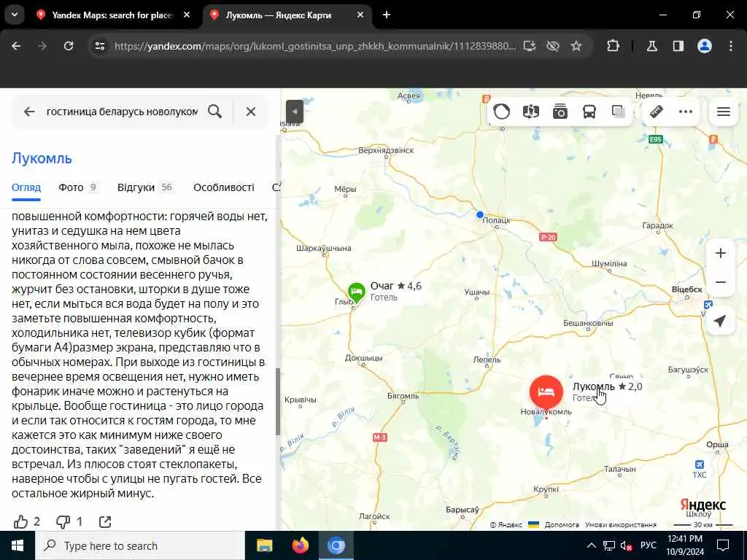Open map layers selector icon
The width and height of the screenshot is (747, 560).
coord(619,112)
